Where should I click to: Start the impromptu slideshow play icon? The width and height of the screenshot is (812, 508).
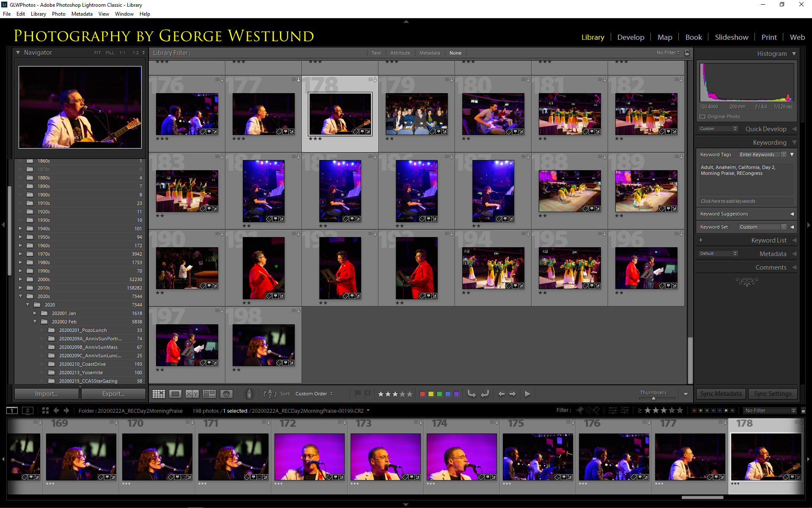coord(527,394)
